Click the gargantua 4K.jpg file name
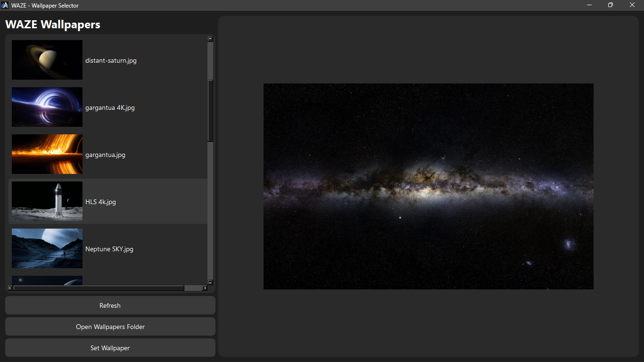This screenshot has width=644, height=362. tap(110, 107)
